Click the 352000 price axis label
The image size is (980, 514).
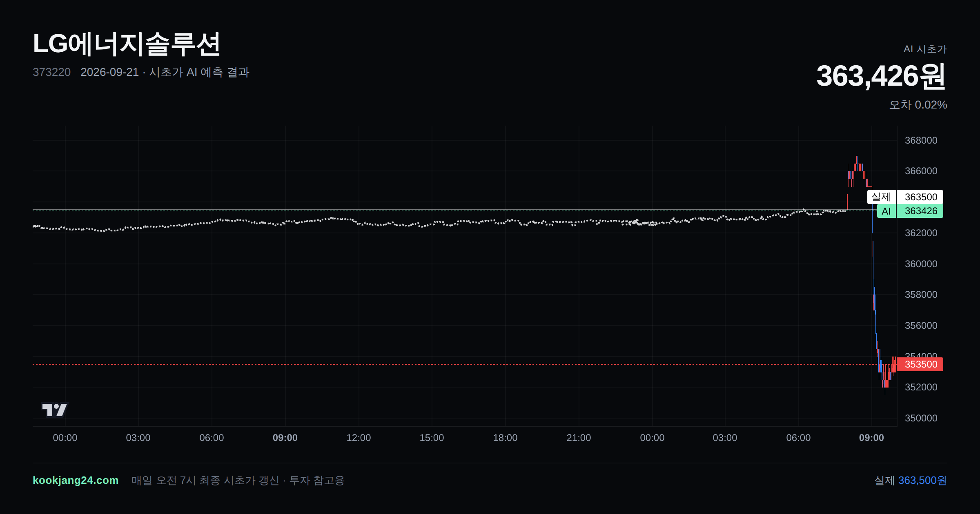(921, 387)
